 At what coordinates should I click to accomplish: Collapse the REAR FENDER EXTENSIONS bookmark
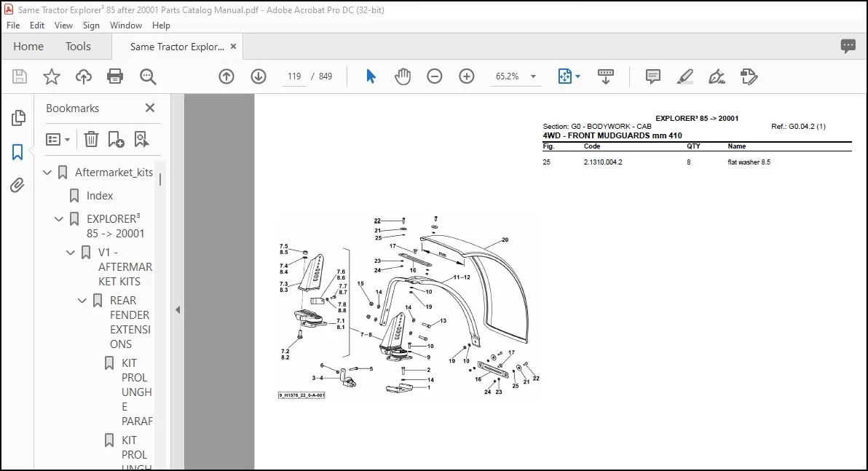[82, 301]
